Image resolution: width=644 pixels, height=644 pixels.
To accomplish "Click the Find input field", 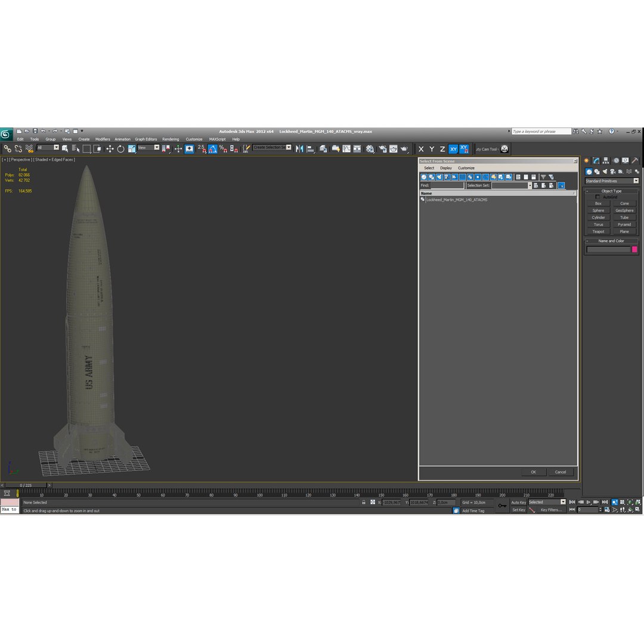I will (447, 185).
